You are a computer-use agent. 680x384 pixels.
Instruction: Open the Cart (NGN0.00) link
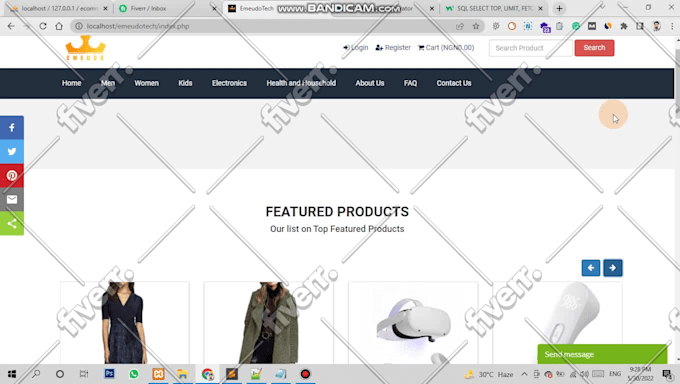click(446, 48)
